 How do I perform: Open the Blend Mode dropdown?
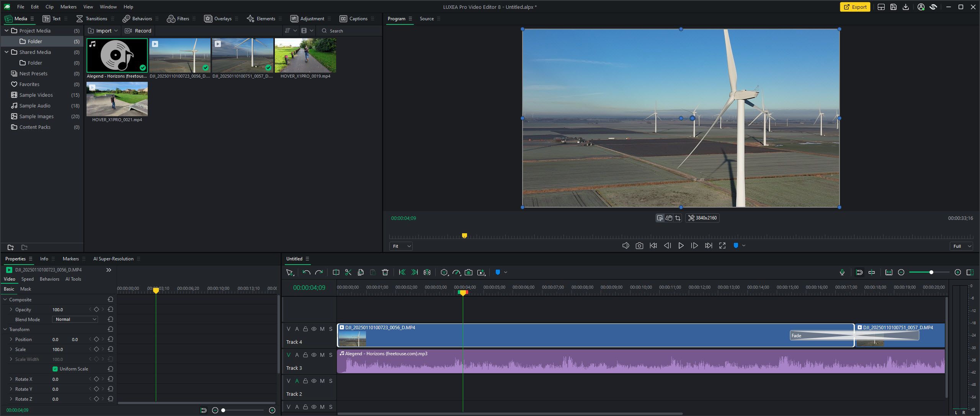[75, 319]
